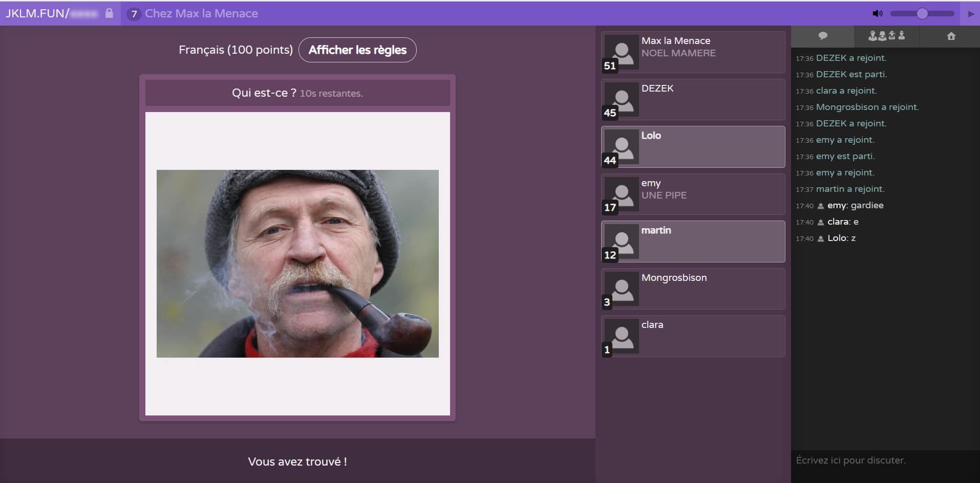Select martin's player row

point(693,241)
